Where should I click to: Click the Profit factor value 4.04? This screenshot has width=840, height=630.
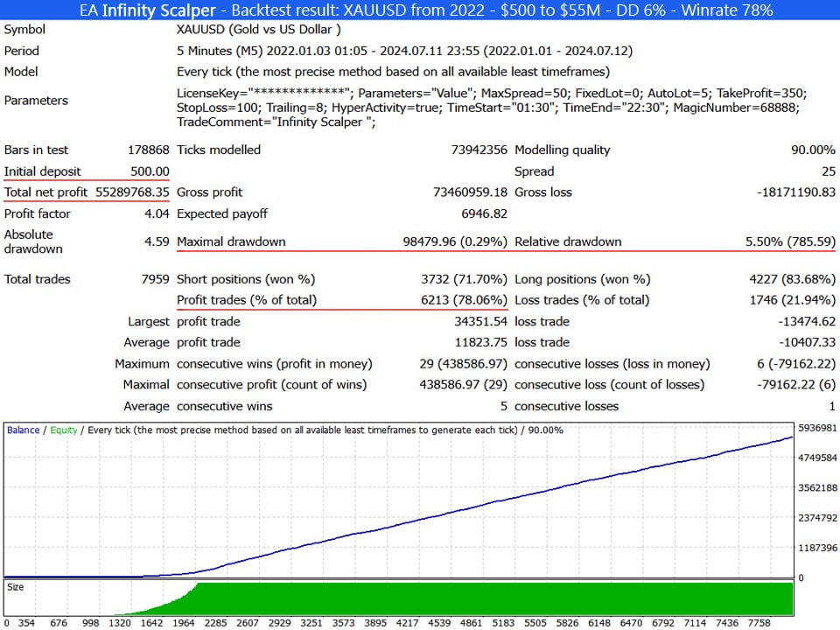pos(154,213)
